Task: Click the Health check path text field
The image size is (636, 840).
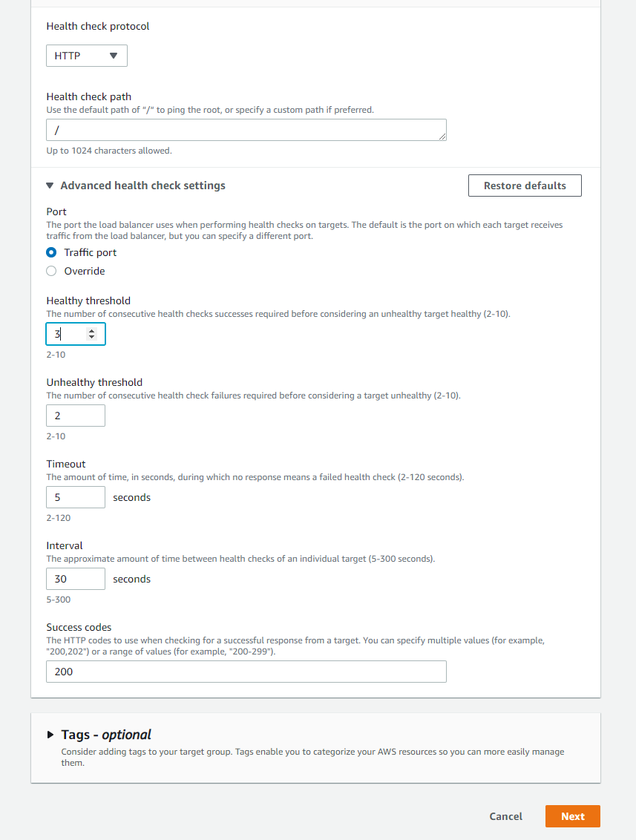Action: pos(246,130)
